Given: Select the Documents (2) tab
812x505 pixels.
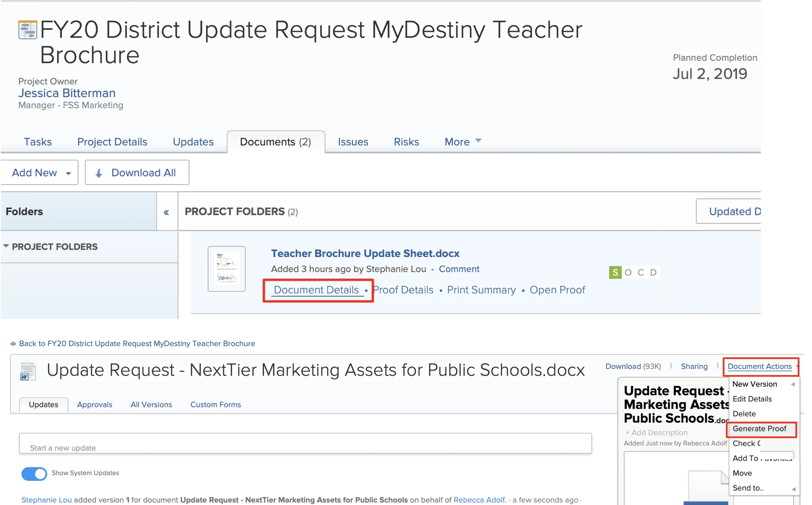Looking at the screenshot, I should pyautogui.click(x=276, y=142).
